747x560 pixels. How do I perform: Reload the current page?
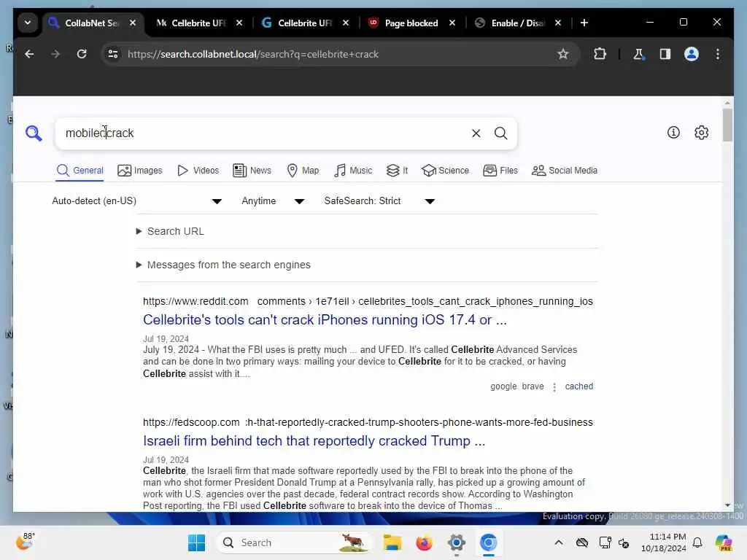82,54
